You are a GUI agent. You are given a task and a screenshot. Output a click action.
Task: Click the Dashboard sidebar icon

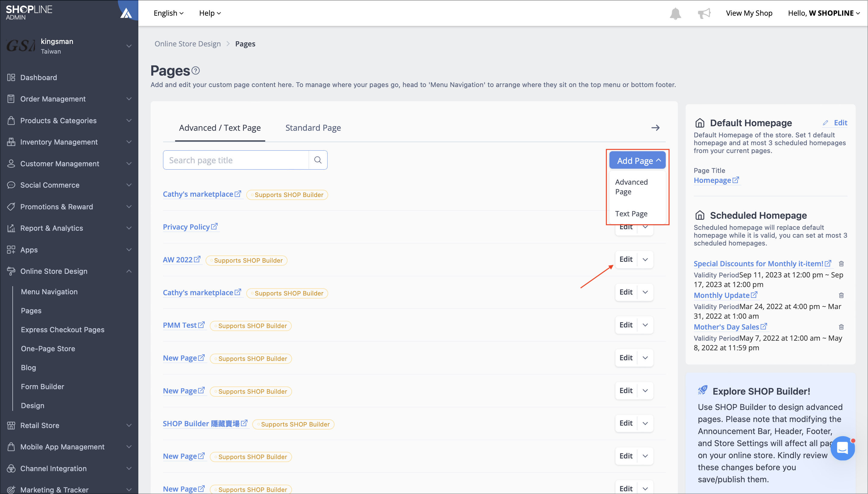click(11, 77)
